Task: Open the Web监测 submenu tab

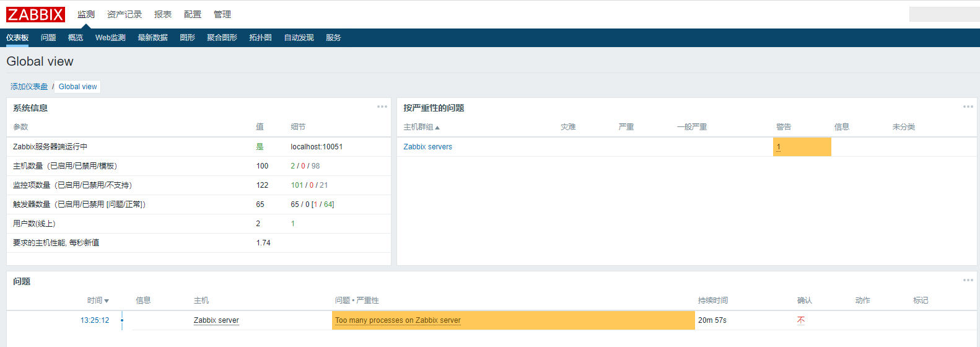Action: (110, 38)
